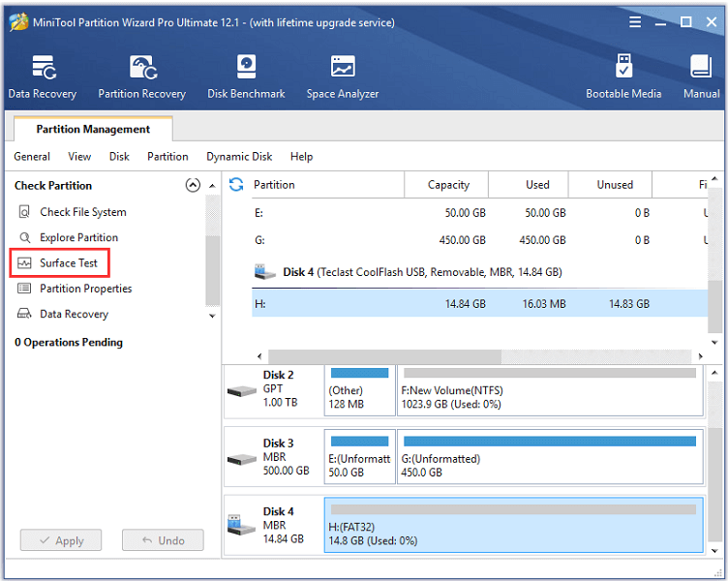The image size is (728, 581).
Task: Click the Explore Partition magnifier icon
Action: [x=24, y=238]
